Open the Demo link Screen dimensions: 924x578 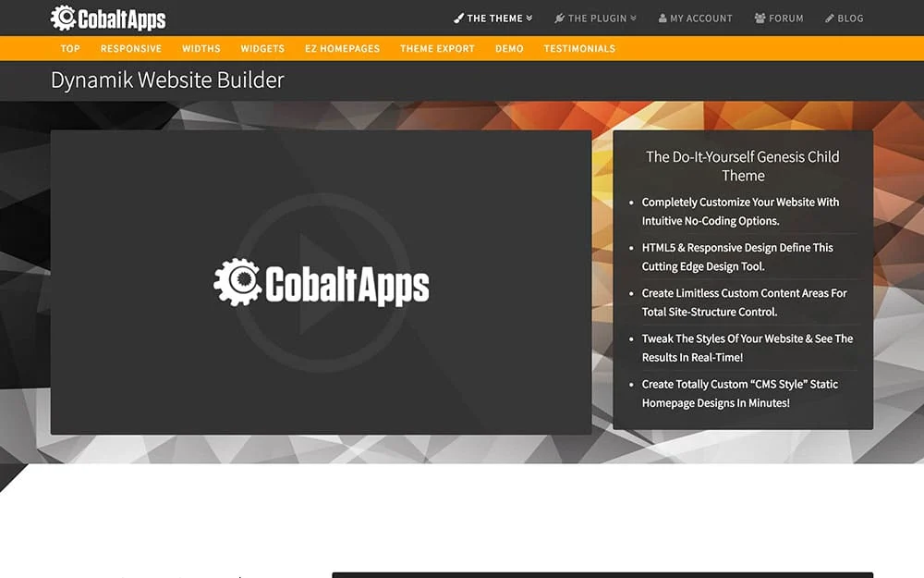click(509, 49)
